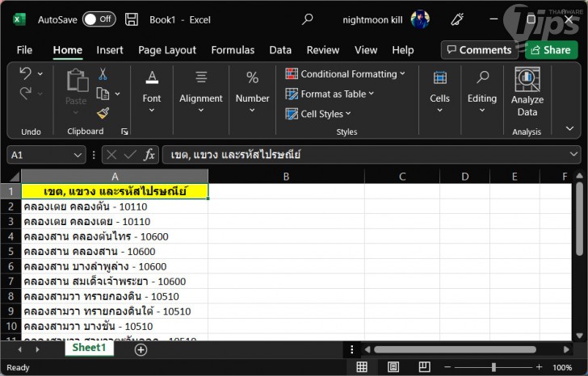The width and height of the screenshot is (588, 376).
Task: Open the Help tab
Action: 403,50
